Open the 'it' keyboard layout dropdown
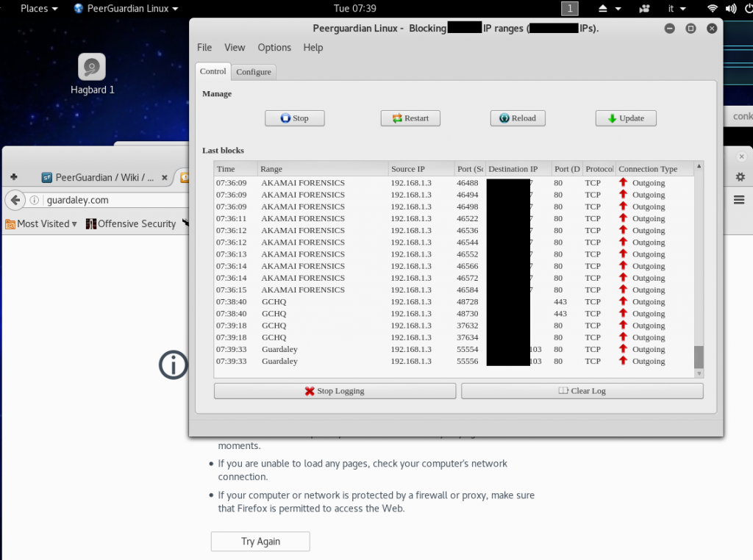This screenshot has height=560, width=753. pyautogui.click(x=677, y=9)
